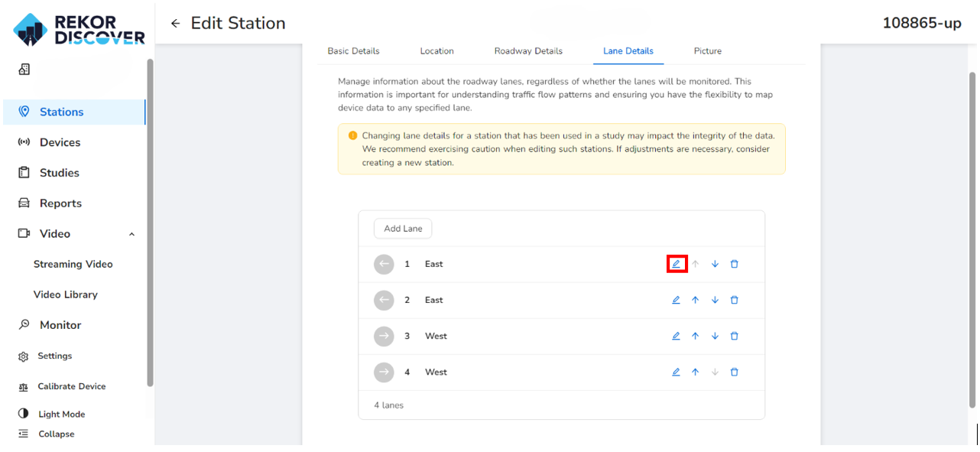Move lane 2 East down

point(715,300)
